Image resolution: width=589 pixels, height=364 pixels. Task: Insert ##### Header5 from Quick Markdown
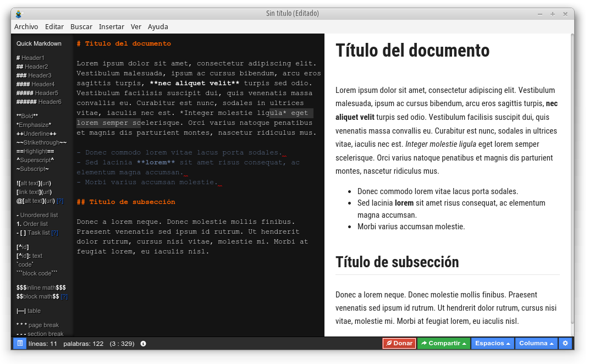[x=37, y=93]
